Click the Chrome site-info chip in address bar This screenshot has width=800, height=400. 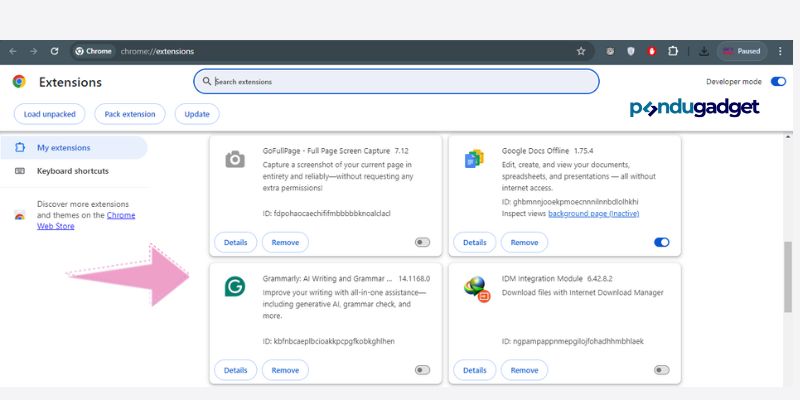94,52
